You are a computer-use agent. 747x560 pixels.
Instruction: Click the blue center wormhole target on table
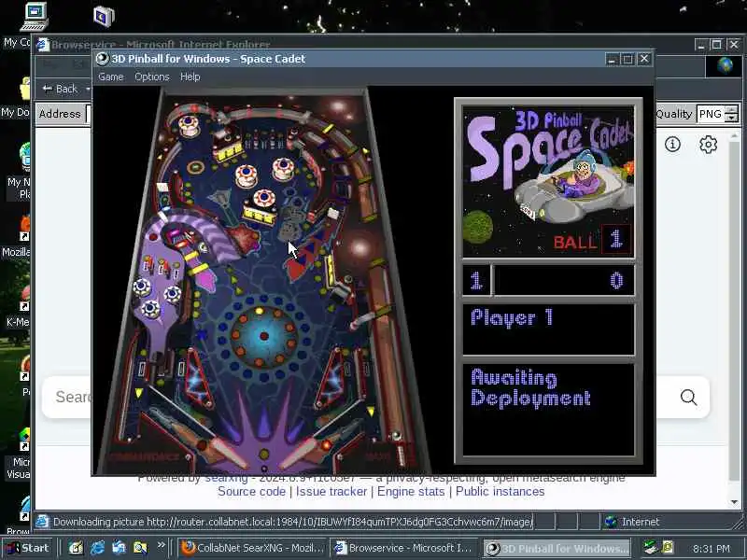pyautogui.click(x=263, y=336)
